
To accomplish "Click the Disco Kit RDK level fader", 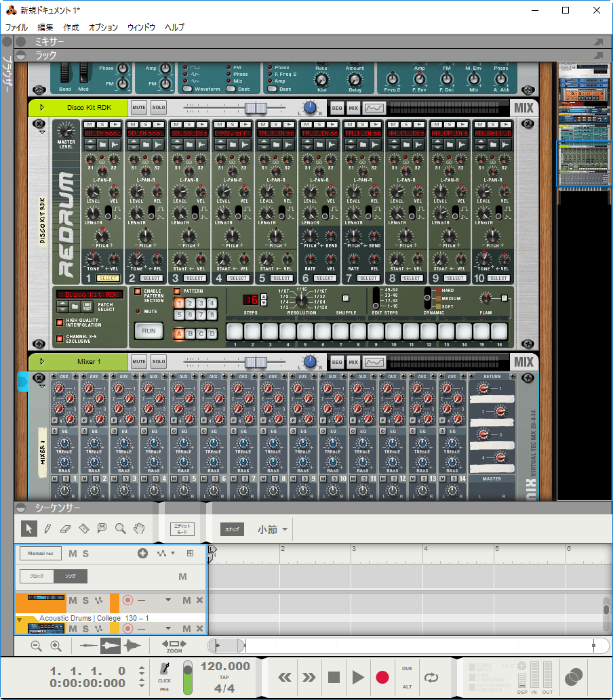I will coord(256,108).
